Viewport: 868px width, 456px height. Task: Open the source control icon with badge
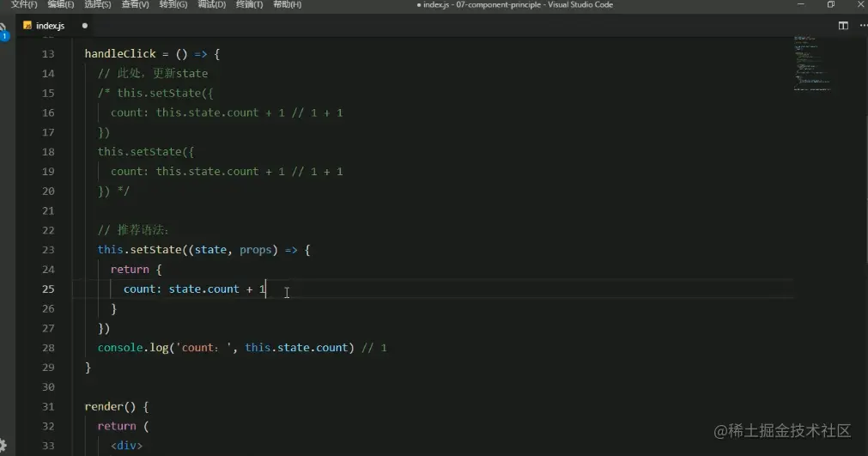pos(3,32)
